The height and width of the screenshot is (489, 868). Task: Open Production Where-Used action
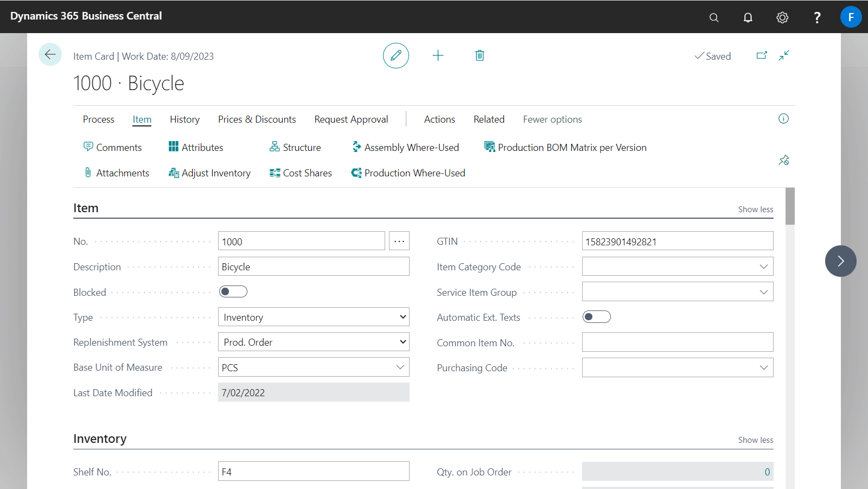coord(409,173)
